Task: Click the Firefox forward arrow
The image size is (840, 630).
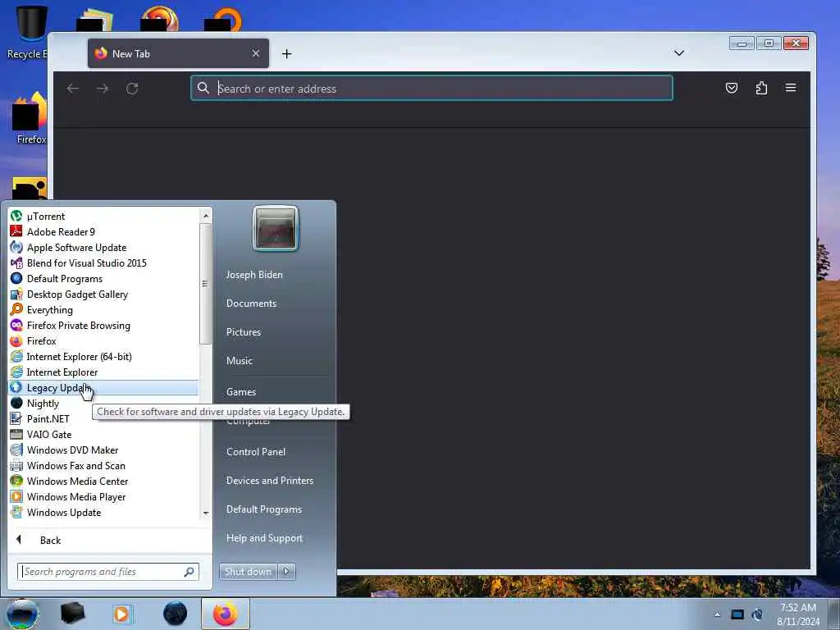Action: [x=103, y=89]
